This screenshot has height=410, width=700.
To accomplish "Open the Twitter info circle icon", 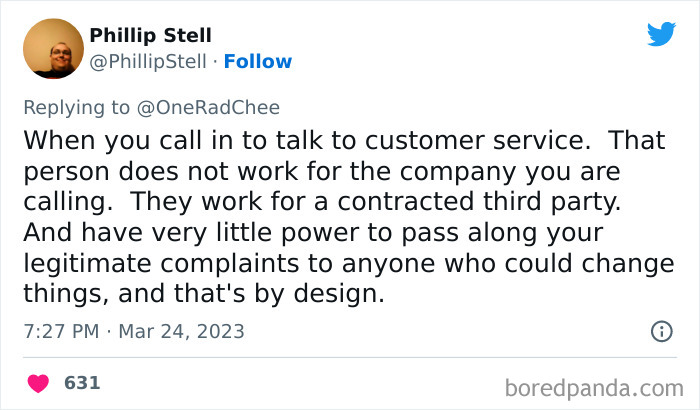I will point(660,330).
